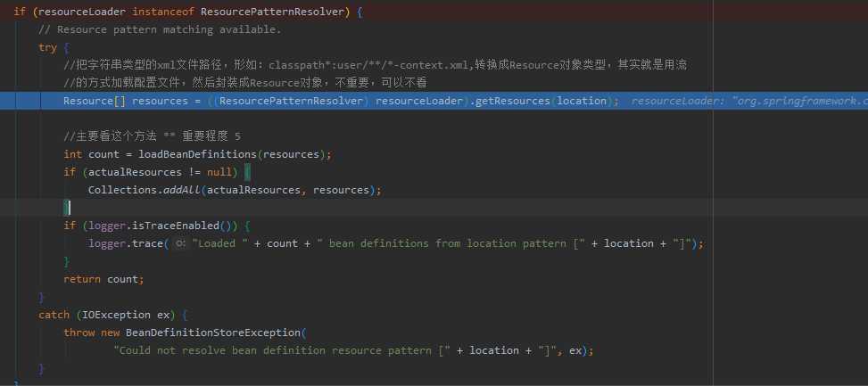This screenshot has height=386, width=868.
Task: Place caret at highlighted closing brace below addAll
Action: point(67,208)
